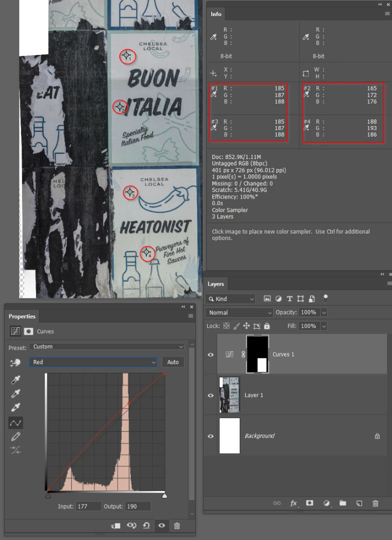The width and height of the screenshot is (392, 540).
Task: Create a new group folder in Layers
Action: pyautogui.click(x=343, y=503)
